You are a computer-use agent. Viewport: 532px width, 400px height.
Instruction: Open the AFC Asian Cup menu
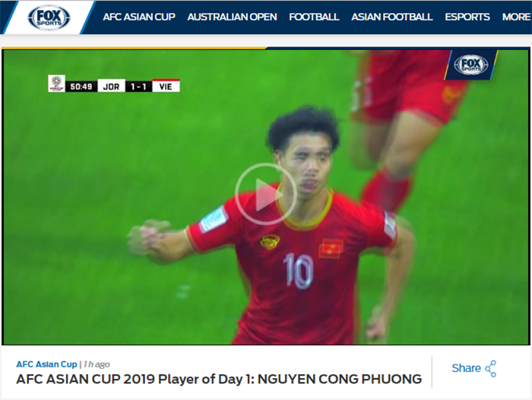(139, 17)
